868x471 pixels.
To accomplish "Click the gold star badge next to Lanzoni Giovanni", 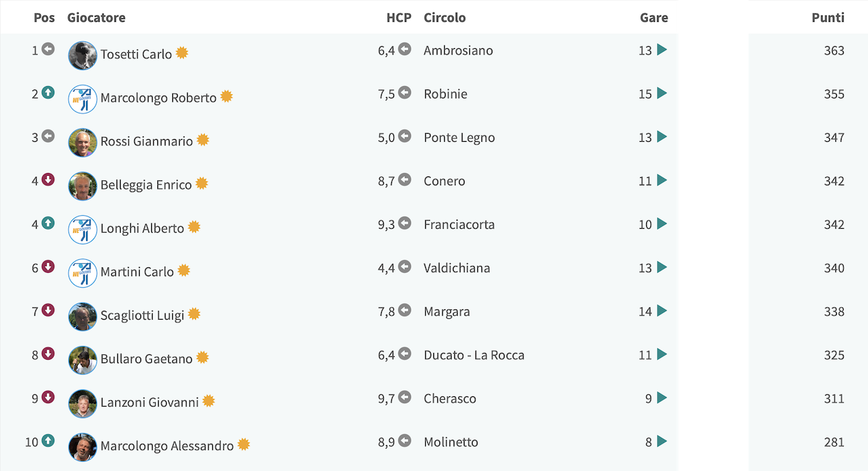I will (x=209, y=401).
